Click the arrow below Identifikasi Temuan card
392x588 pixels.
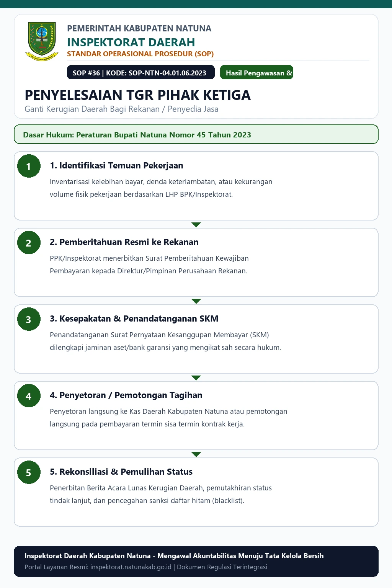[x=196, y=225]
